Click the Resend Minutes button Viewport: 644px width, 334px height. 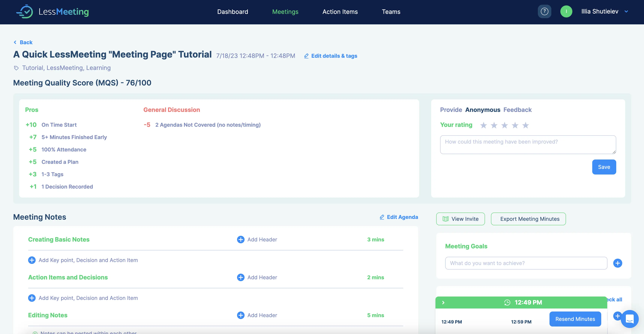click(575, 319)
